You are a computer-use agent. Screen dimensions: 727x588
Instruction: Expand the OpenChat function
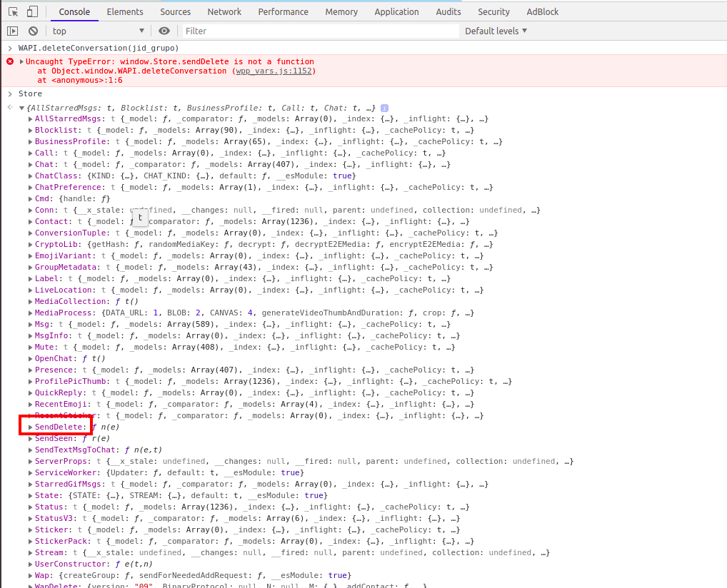31,359
